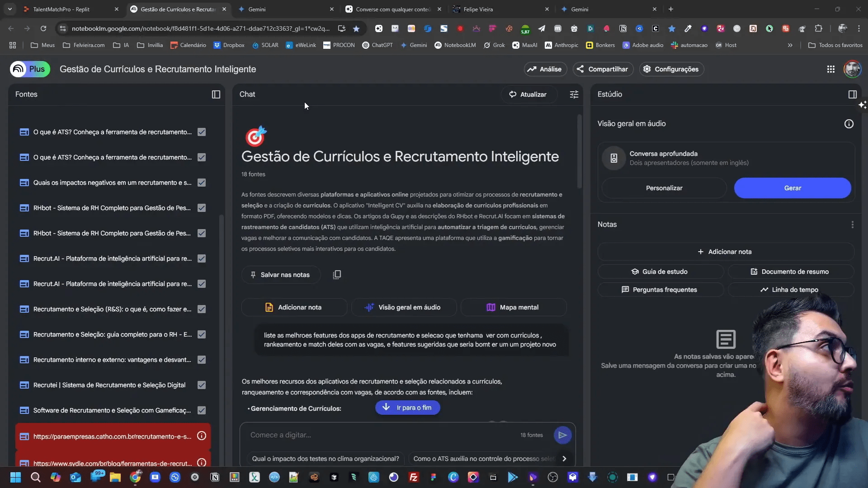The height and width of the screenshot is (488, 868).
Task: Uncheck first RHbot source checkbox
Action: click(x=202, y=208)
